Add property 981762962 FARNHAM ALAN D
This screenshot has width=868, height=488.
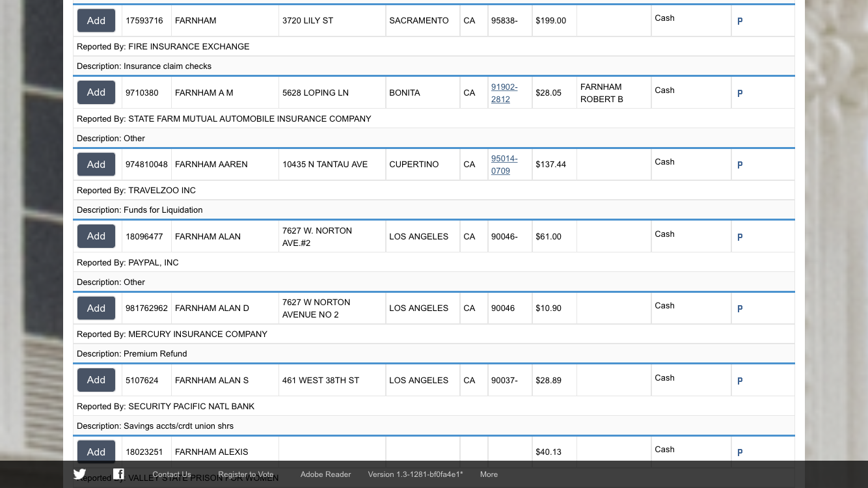pyautogui.click(x=96, y=308)
